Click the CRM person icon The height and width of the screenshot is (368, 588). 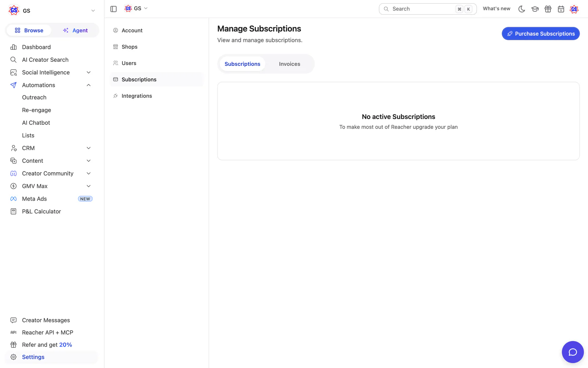point(14,148)
